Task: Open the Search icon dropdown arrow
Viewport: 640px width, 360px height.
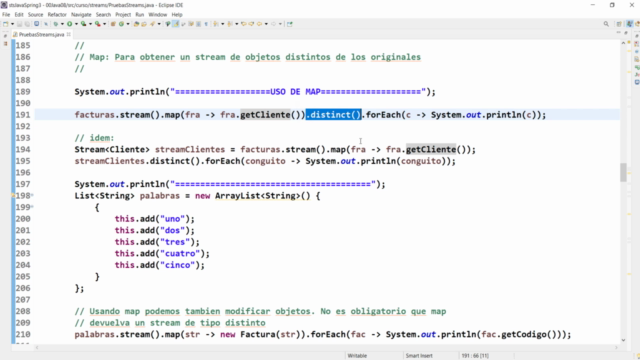Action: (159, 24)
